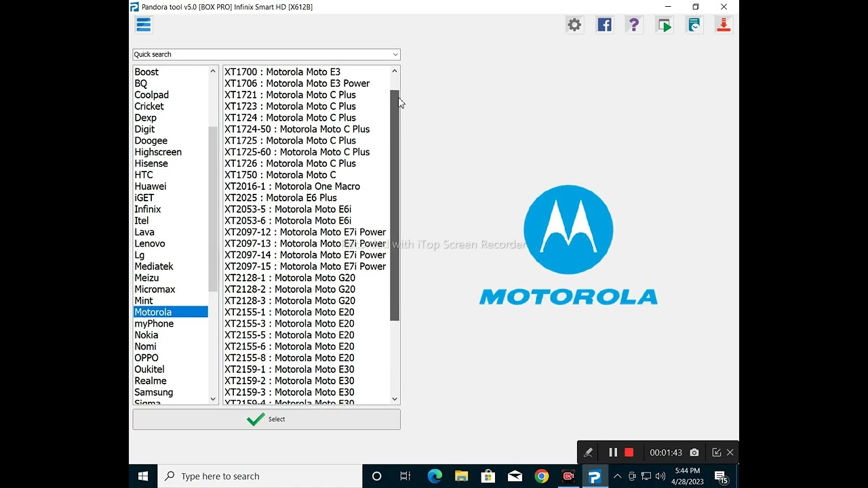Image resolution: width=868 pixels, height=488 pixels.
Task: Select XT2128-1 : Motorola Moto G20
Action: point(290,278)
